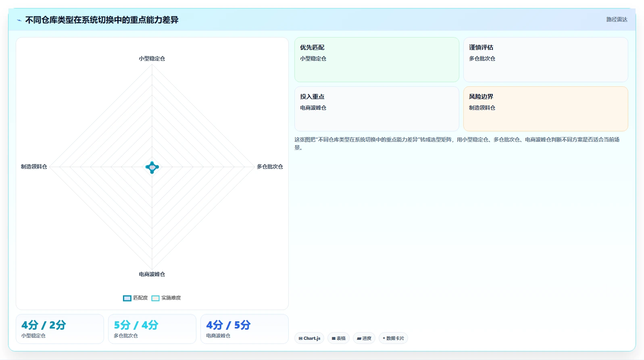Screen dimensions: 644x360
Task: Click the title 不同仓库类型在系统切换中的重点能力差异
Action: [x=102, y=20]
